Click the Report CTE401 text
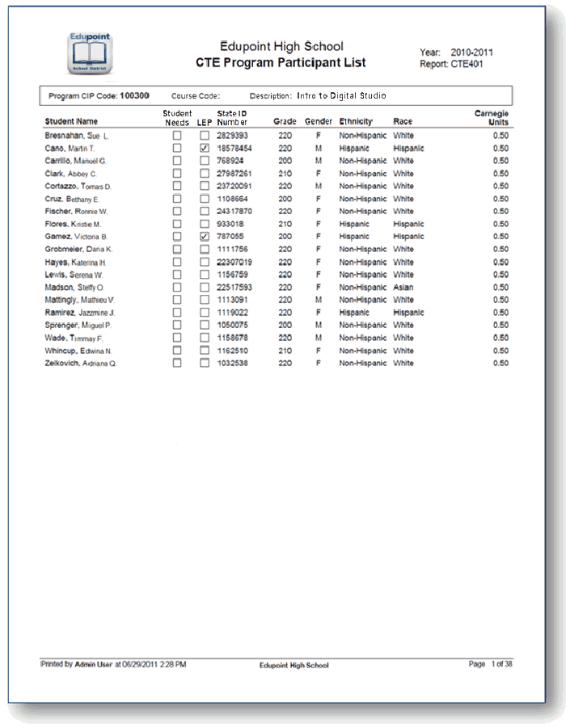This screenshot has height=728, width=566. tap(451, 64)
